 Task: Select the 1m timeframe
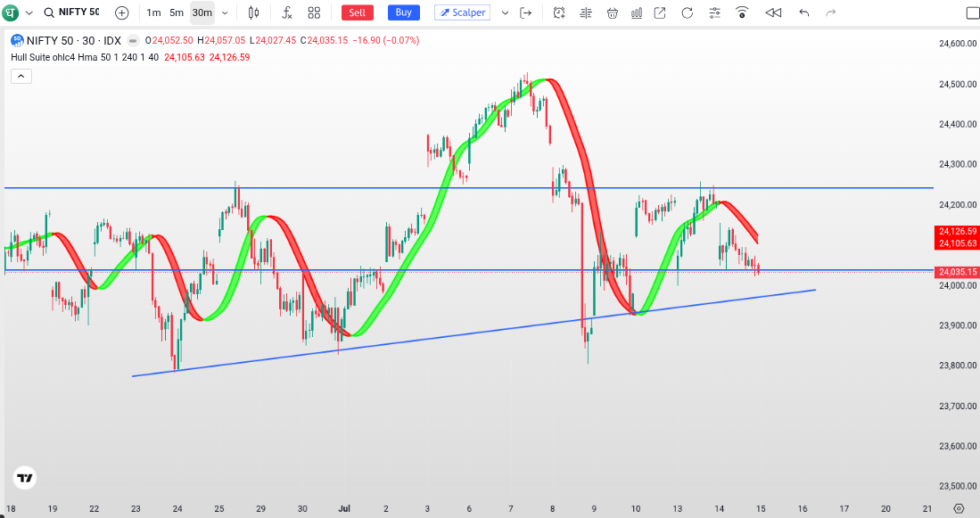[153, 12]
